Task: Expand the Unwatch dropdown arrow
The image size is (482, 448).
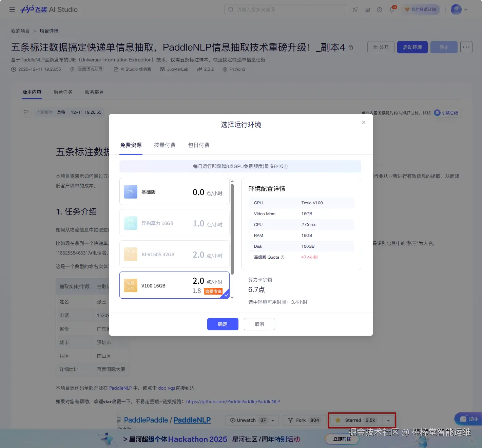Action: tap(273, 420)
